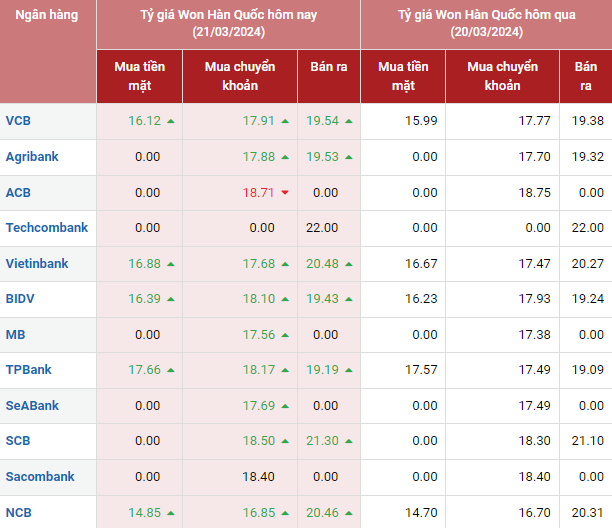Open the Techcombank bank link
The height and width of the screenshot is (528, 612).
click(47, 228)
